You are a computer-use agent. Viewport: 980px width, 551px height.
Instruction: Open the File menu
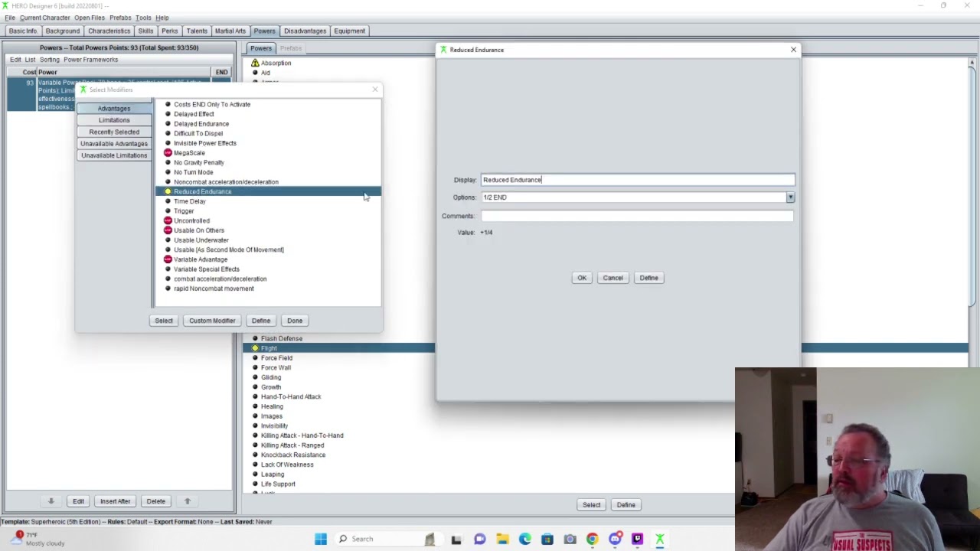pos(10,18)
